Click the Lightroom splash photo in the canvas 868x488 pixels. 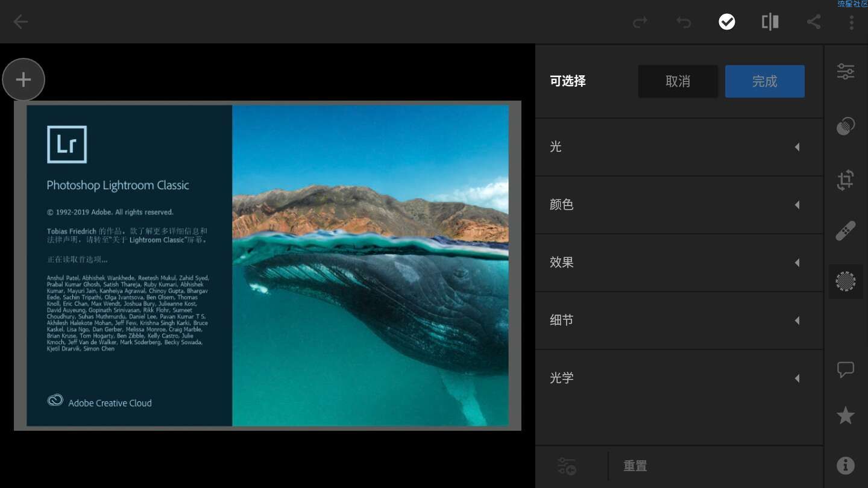tap(268, 266)
